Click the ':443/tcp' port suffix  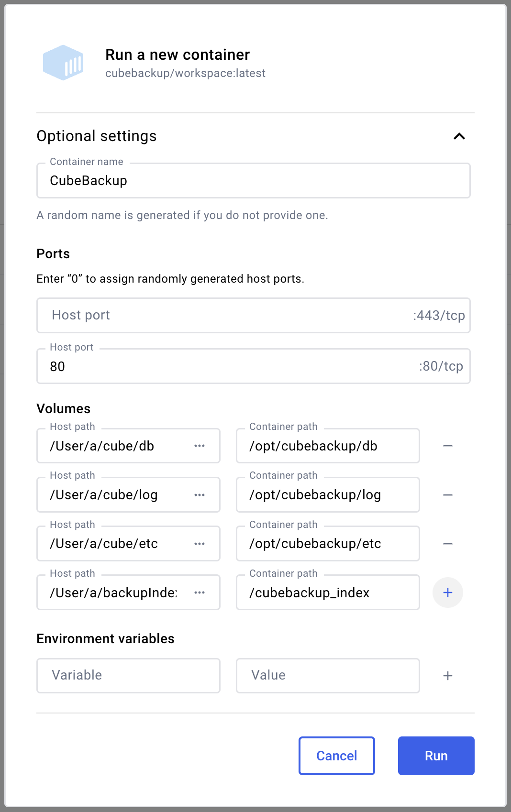click(x=439, y=316)
